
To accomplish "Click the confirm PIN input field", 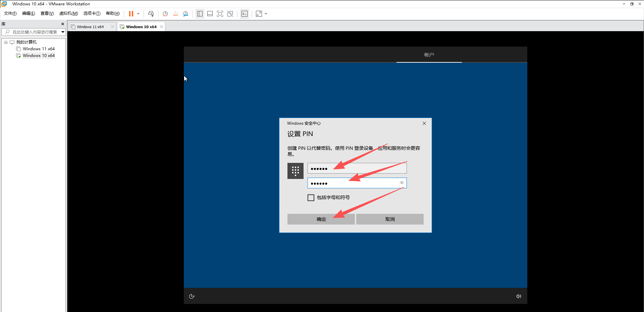I will tap(357, 183).
